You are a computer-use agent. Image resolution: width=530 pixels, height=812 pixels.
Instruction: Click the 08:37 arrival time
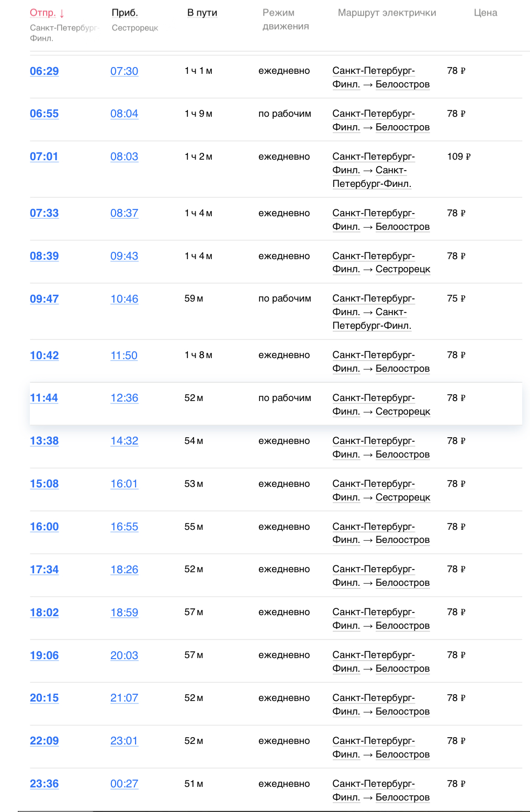124,214
